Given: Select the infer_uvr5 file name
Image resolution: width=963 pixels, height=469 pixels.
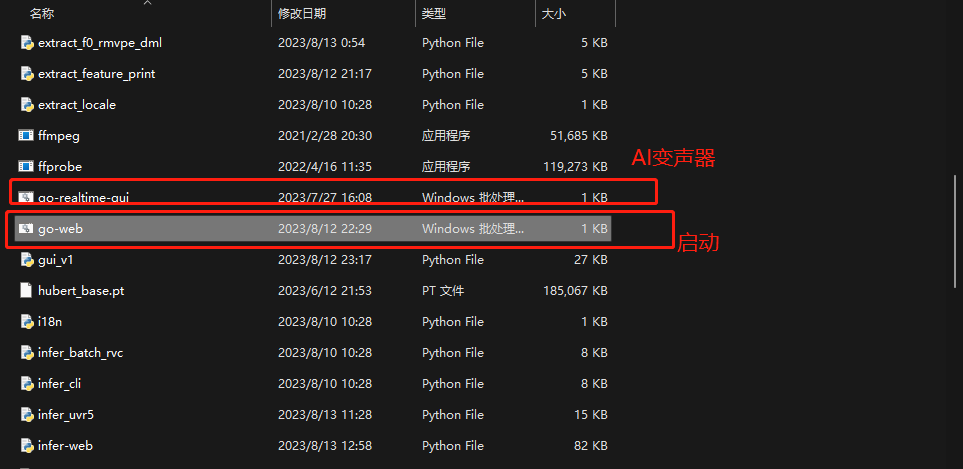Looking at the screenshot, I should (66, 415).
